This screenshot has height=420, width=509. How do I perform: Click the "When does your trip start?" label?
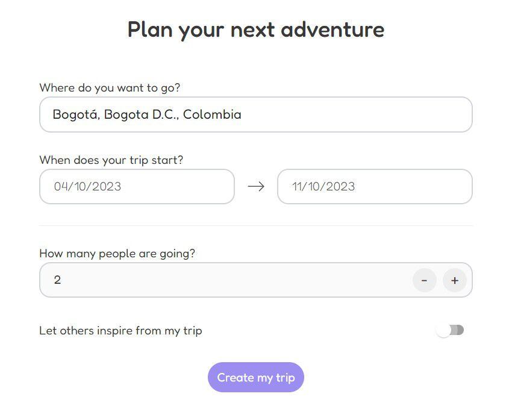pyautogui.click(x=111, y=160)
